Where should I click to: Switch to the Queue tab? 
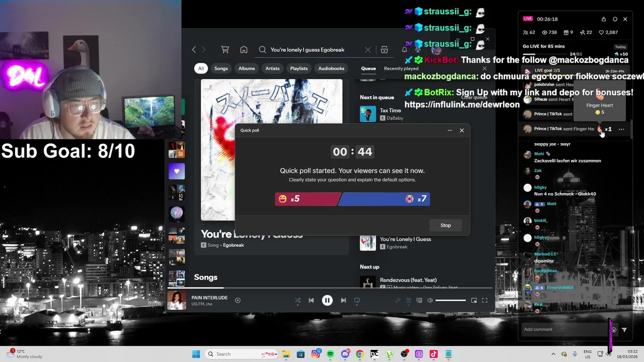pos(368,68)
